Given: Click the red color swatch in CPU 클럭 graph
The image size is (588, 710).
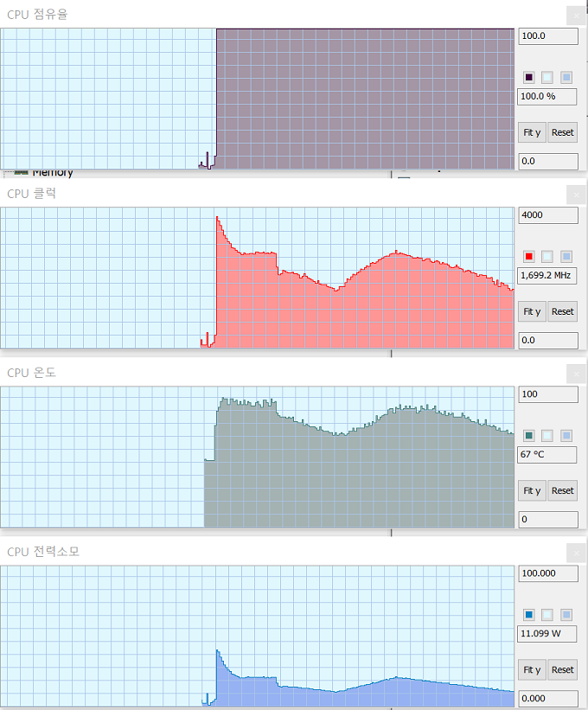Looking at the screenshot, I should pos(528,257).
